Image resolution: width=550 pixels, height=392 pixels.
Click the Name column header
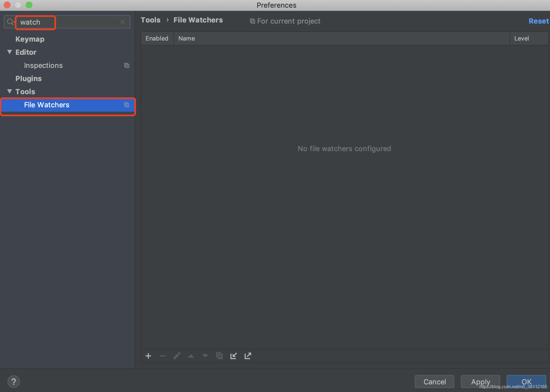[187, 38]
